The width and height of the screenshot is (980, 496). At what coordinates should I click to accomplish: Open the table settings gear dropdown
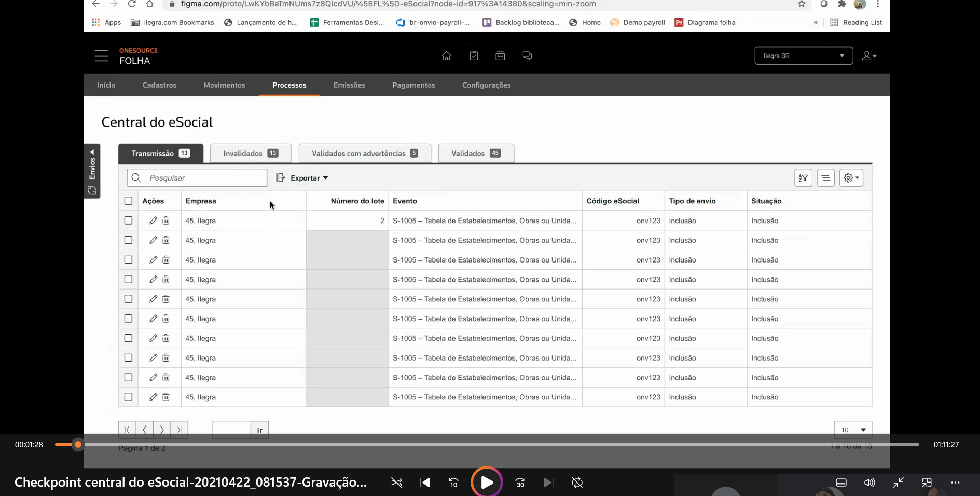coord(851,178)
